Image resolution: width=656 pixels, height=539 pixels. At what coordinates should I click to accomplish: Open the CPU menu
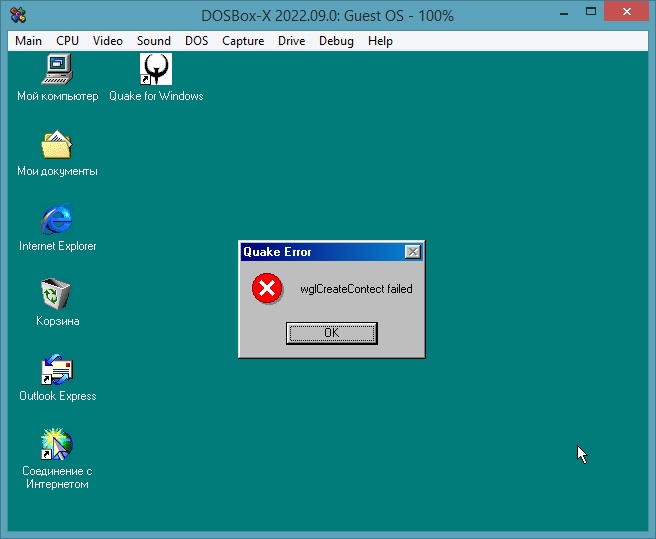tap(67, 41)
